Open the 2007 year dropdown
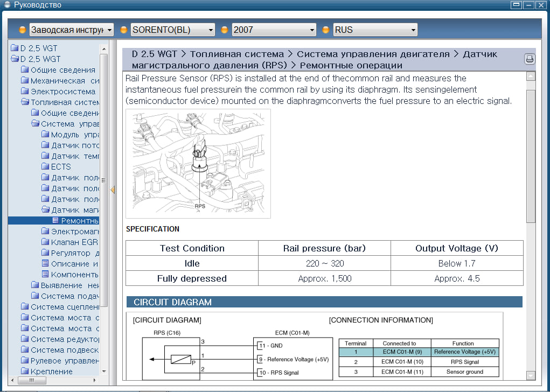 pyautogui.click(x=274, y=30)
